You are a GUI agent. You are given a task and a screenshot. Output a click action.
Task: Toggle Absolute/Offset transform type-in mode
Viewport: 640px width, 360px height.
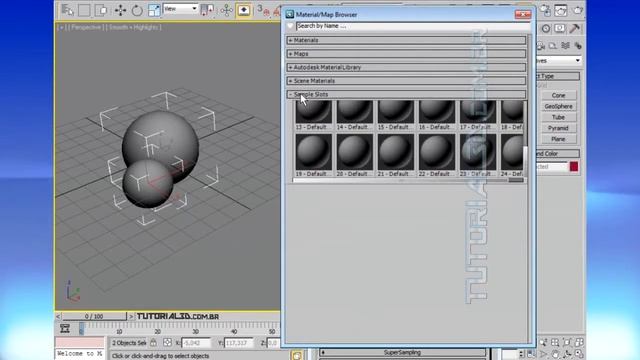click(x=167, y=342)
